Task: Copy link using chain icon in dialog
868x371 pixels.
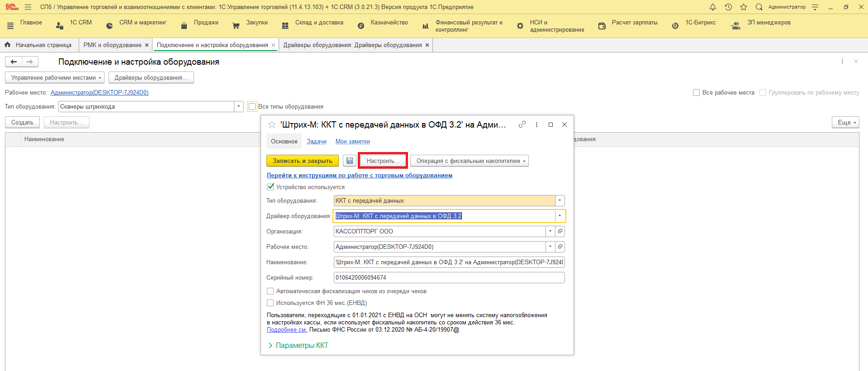Action: point(522,124)
